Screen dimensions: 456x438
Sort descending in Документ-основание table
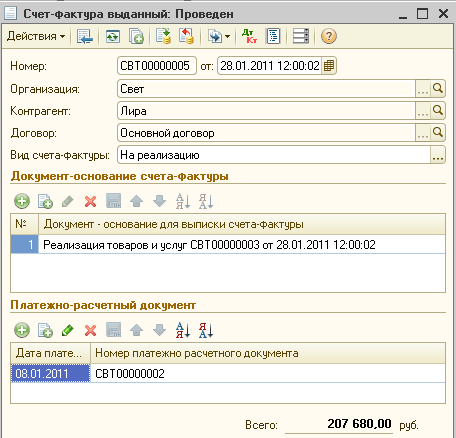[206, 201]
